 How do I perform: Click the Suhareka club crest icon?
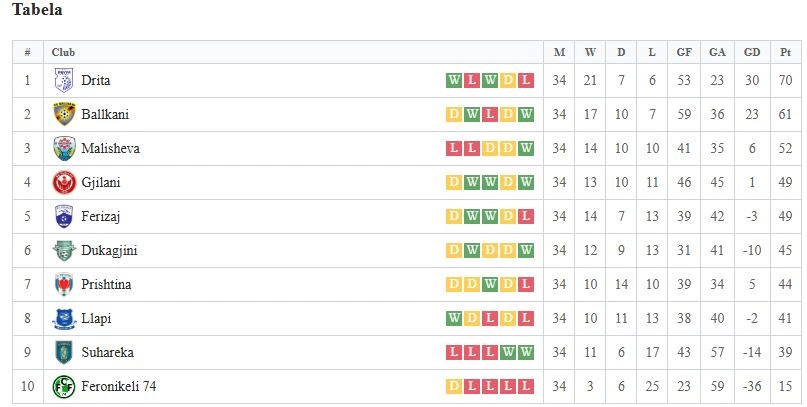pyautogui.click(x=64, y=352)
